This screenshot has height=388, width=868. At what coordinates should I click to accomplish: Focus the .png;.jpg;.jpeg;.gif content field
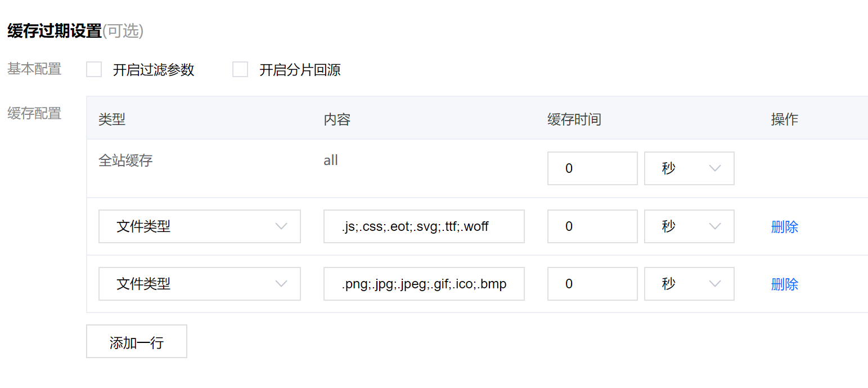click(424, 284)
